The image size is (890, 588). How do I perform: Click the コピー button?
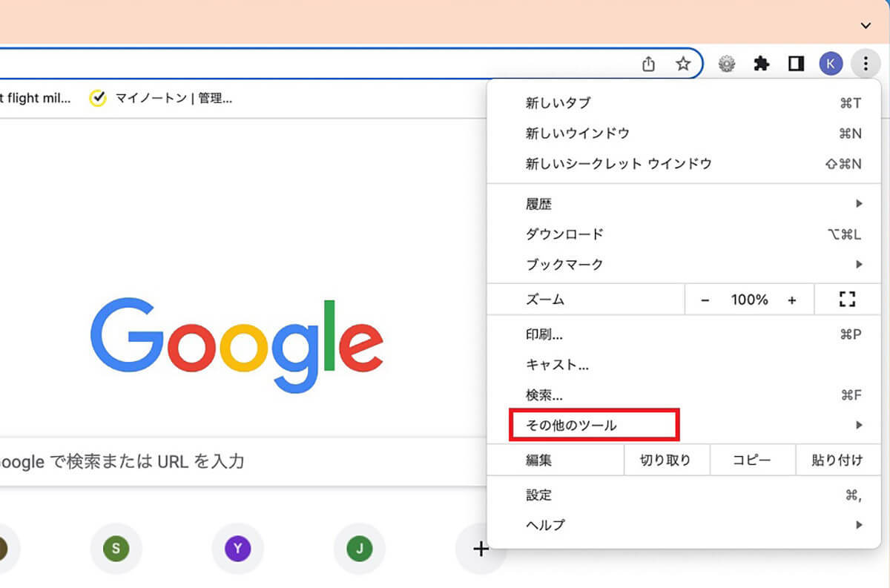752,460
